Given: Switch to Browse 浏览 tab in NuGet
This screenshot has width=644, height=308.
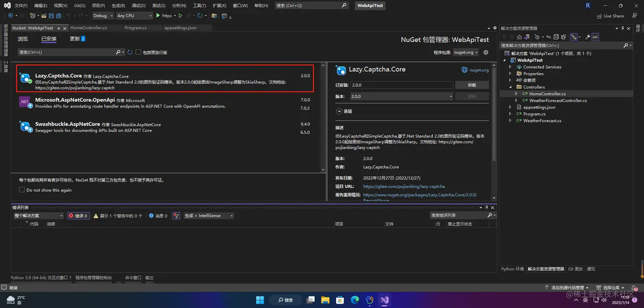Looking at the screenshot, I should coord(23,39).
